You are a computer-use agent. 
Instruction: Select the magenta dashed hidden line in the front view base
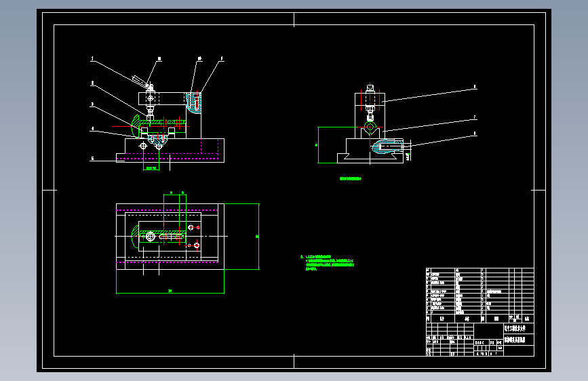[168, 158]
